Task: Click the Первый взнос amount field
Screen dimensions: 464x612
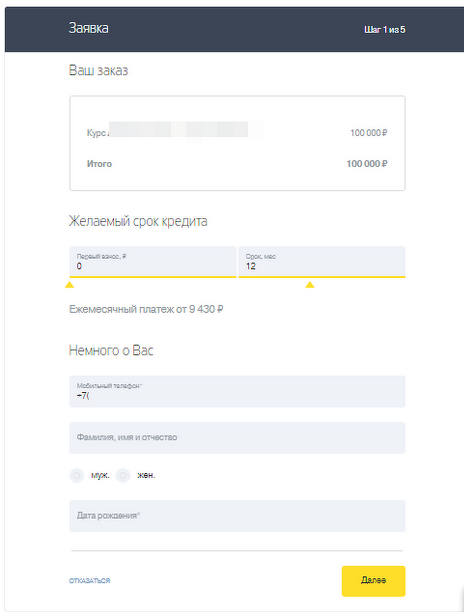Action: point(153,262)
